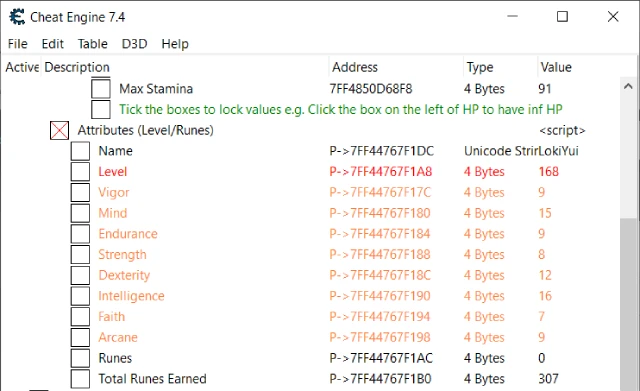Image resolution: width=640 pixels, height=391 pixels.
Task: Select the Faith address P->7FF44767F194
Action: pos(380,317)
